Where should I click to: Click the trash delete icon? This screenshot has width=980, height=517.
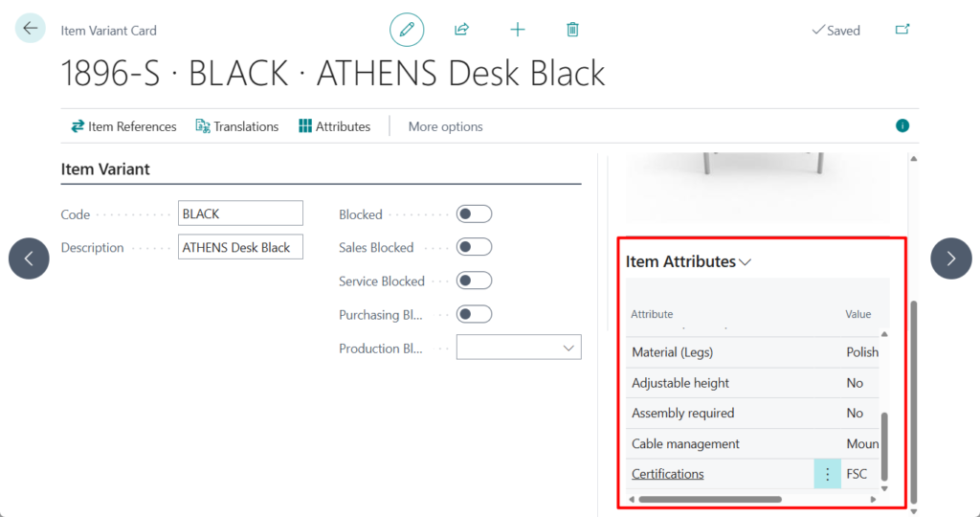[x=572, y=30]
